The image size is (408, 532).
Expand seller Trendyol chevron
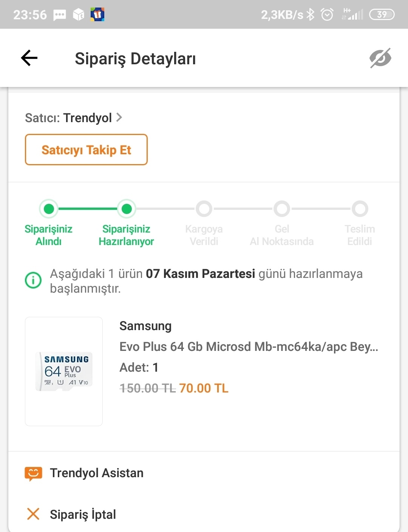(119, 118)
